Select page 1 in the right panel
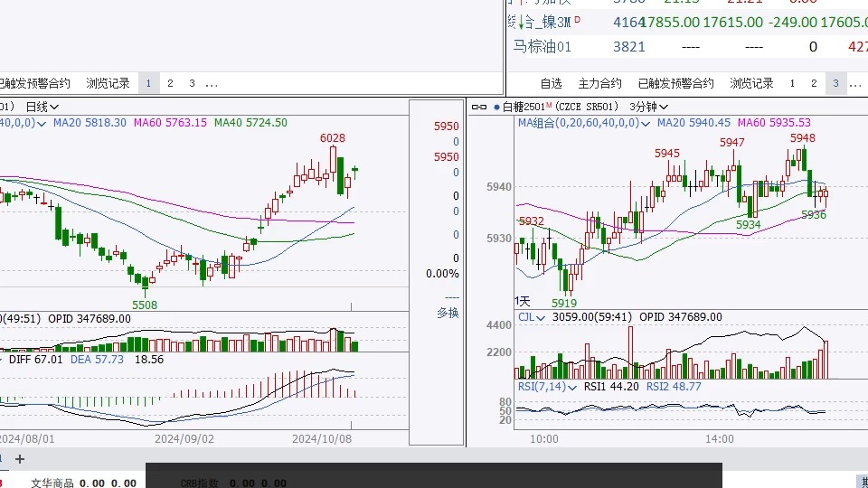The height and width of the screenshot is (488, 868). (x=792, y=83)
